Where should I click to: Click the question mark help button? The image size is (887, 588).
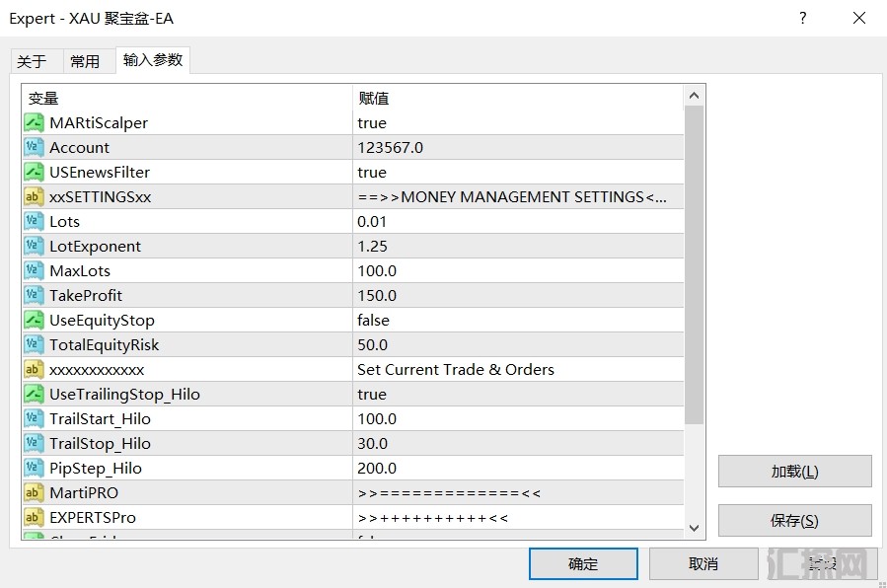pos(803,18)
